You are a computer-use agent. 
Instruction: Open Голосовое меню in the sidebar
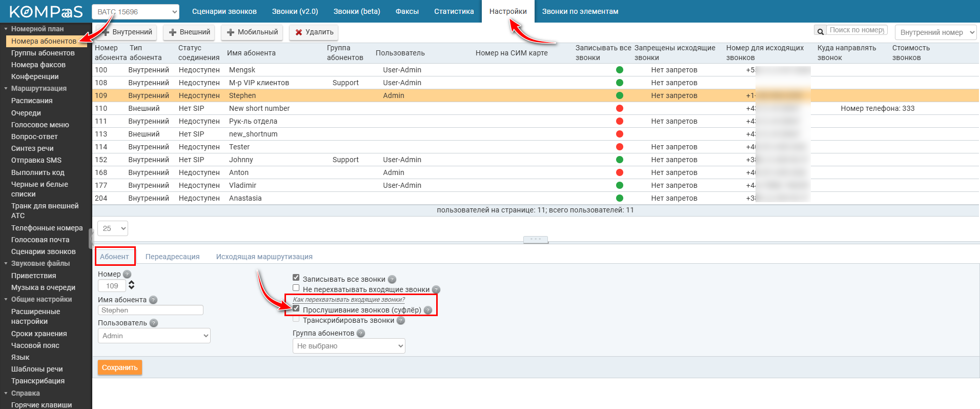point(40,125)
